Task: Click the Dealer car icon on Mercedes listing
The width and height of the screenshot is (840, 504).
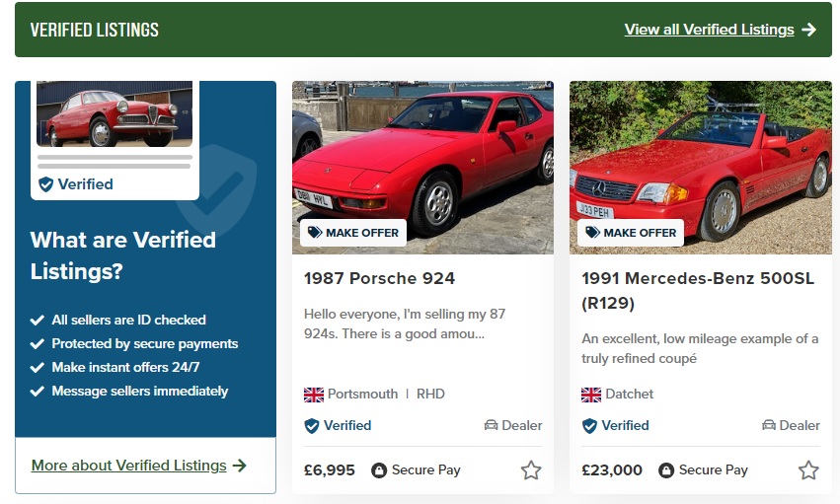Action: click(x=769, y=425)
